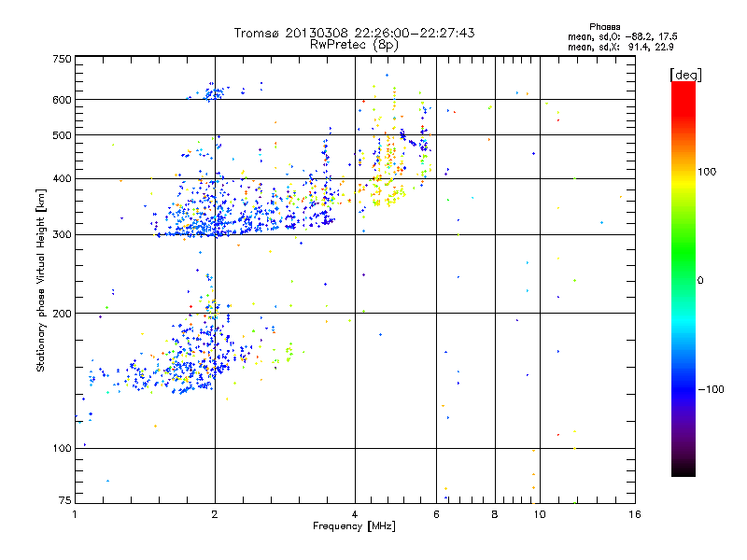Click the x-axis '16' tick label
747x560 pixels.
[635, 514]
